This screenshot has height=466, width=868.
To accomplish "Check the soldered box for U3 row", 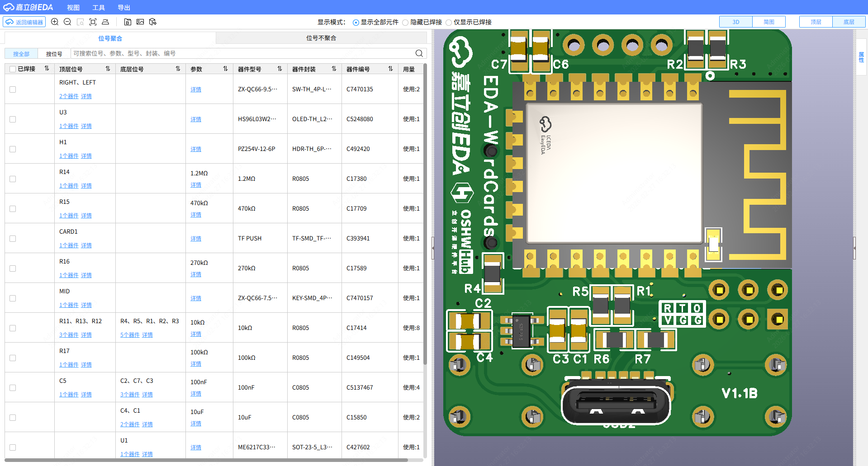I will pos(13,119).
